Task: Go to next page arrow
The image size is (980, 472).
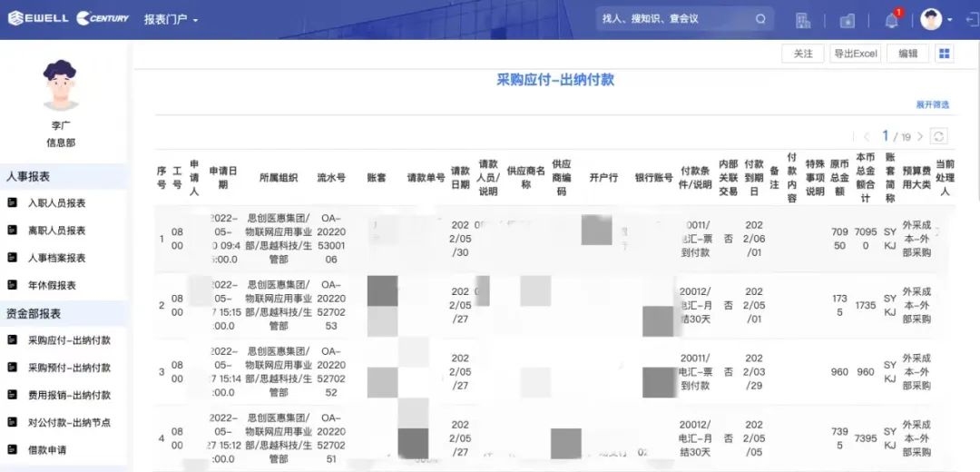Action: tap(919, 136)
